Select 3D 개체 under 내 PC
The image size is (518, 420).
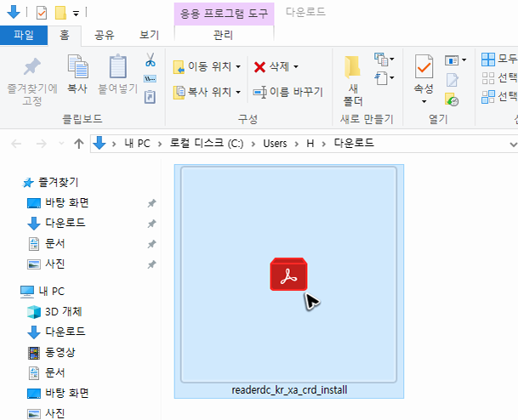pyautogui.click(x=64, y=311)
